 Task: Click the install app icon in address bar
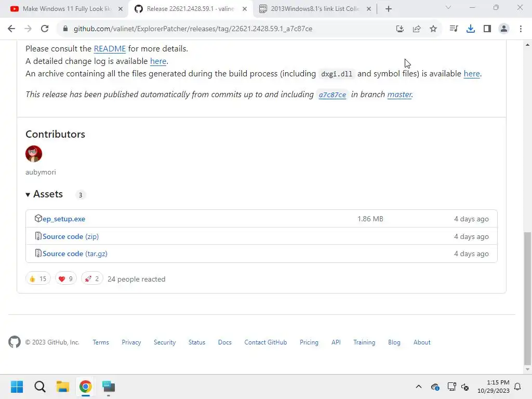click(400, 29)
